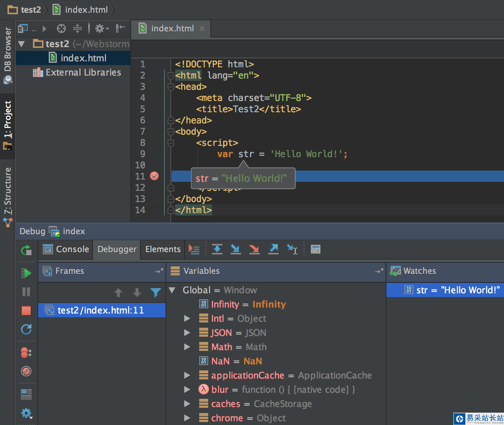The image size is (504, 425).
Task: Click the Run to Cursor icon
Action: point(292,249)
